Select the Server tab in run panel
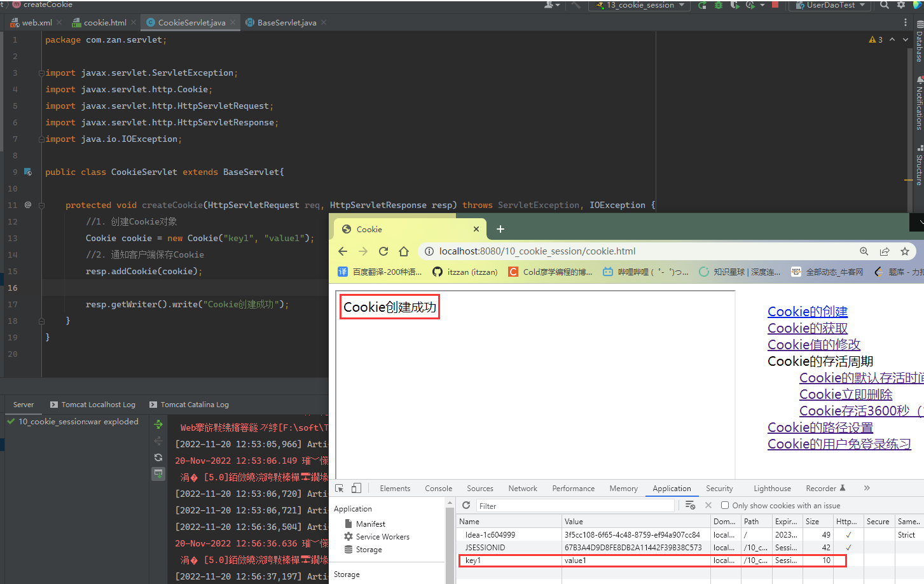Image resolution: width=924 pixels, height=584 pixels. click(24, 405)
